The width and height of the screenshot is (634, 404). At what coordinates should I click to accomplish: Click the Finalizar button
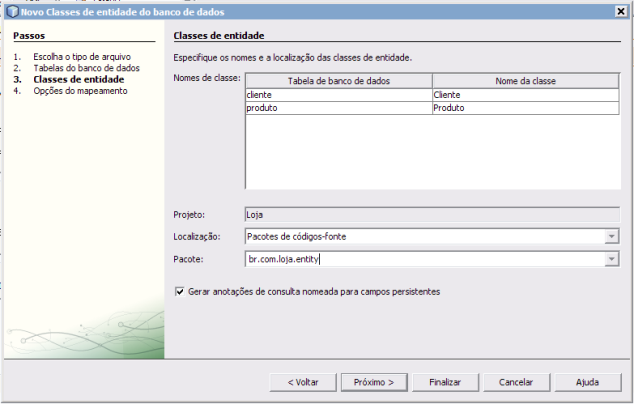coord(444,382)
